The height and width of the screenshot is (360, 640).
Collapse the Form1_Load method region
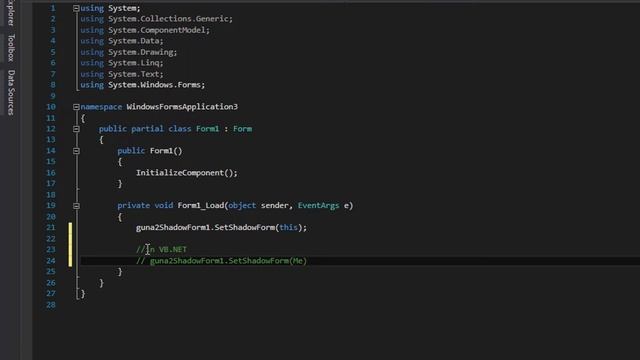pos(76,206)
